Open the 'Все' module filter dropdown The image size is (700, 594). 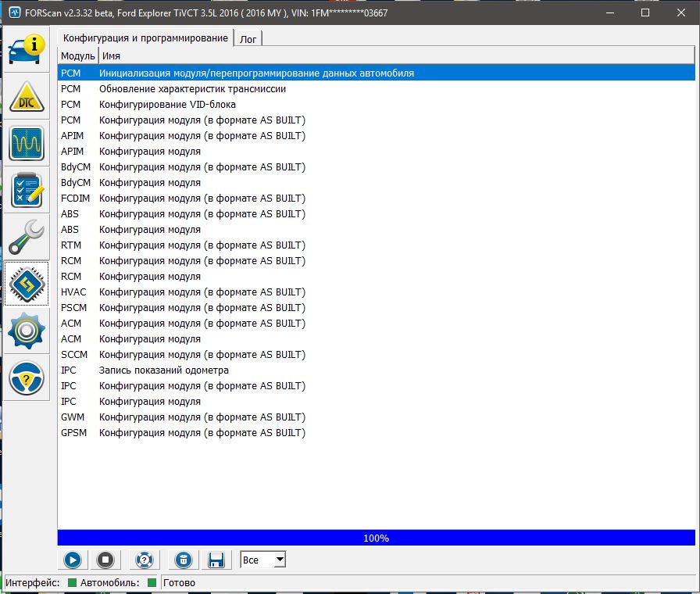coord(263,560)
